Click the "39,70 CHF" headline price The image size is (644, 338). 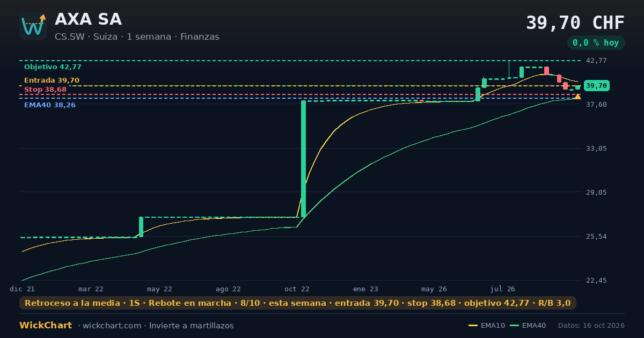(575, 23)
